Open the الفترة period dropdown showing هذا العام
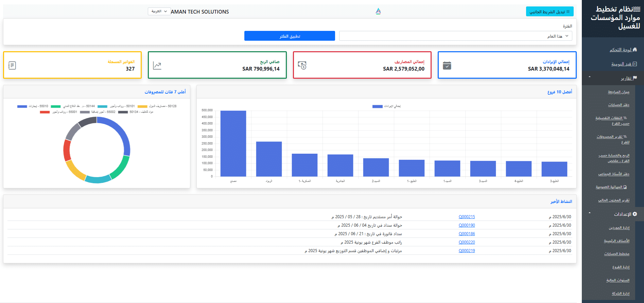The image size is (644, 303). coord(455,36)
